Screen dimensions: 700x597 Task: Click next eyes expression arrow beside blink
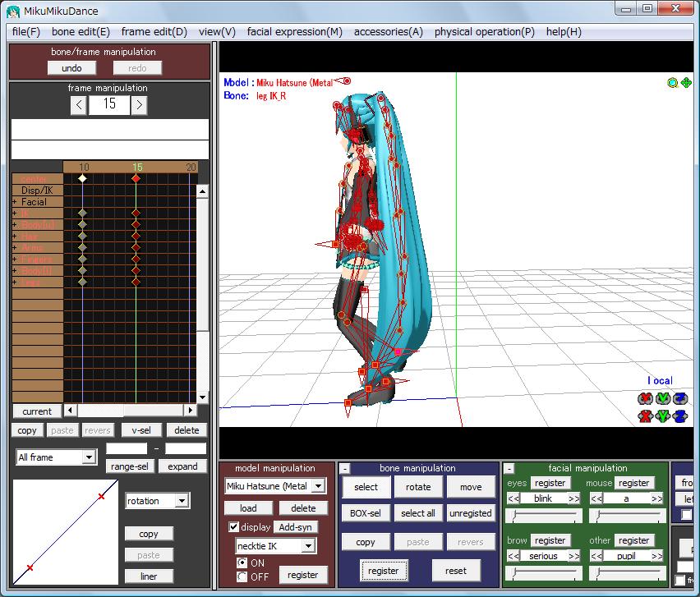[x=574, y=498]
